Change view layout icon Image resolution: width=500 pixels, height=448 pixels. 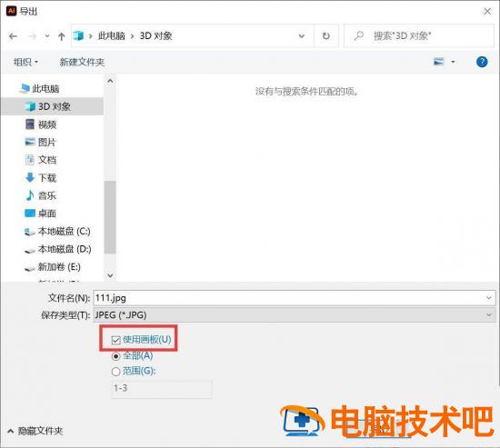click(x=439, y=61)
